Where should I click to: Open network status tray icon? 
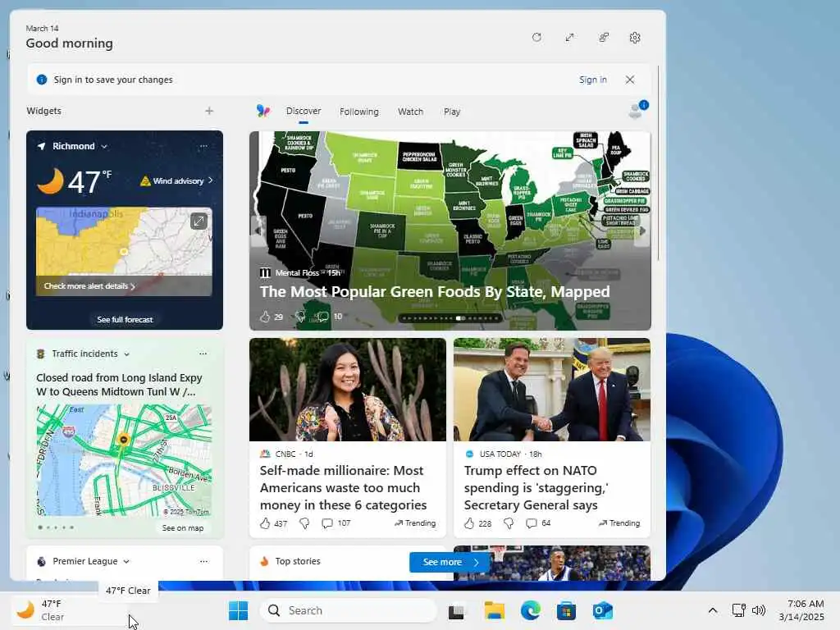point(739,610)
